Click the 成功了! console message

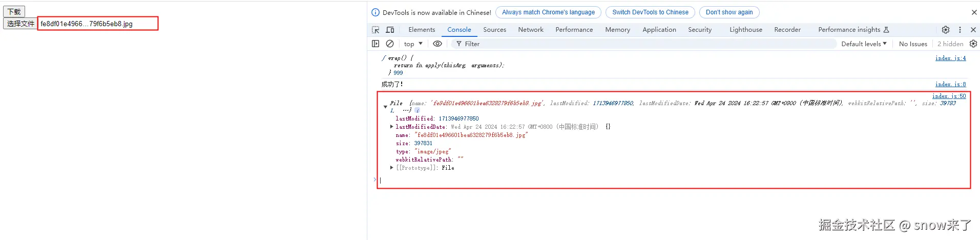tap(392, 84)
